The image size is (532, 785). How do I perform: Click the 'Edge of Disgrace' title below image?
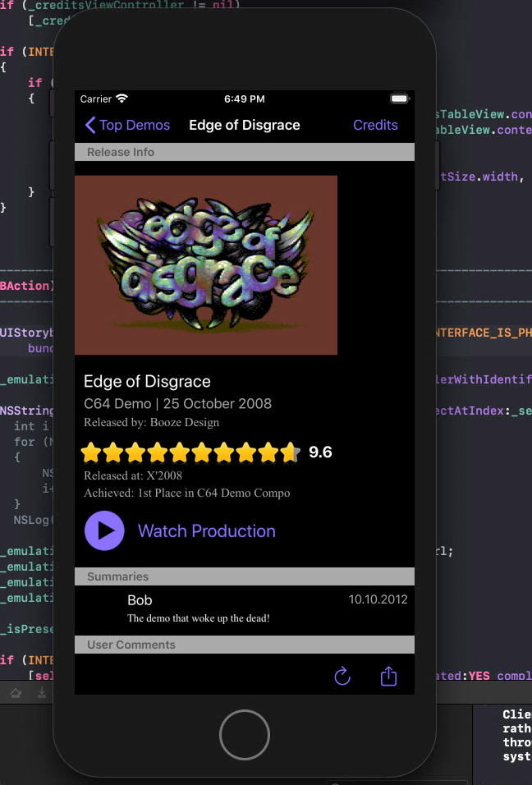point(147,382)
